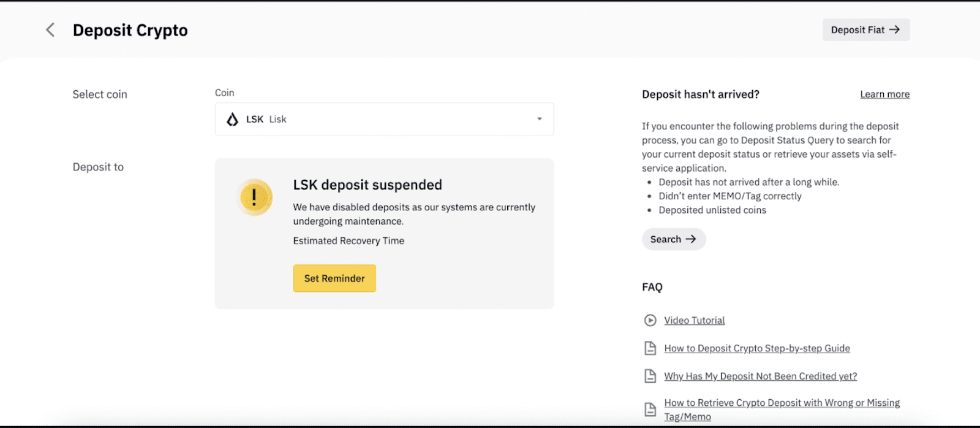Click the yellow warning exclamation icon
Image resolution: width=980 pixels, height=428 pixels.
tap(255, 197)
